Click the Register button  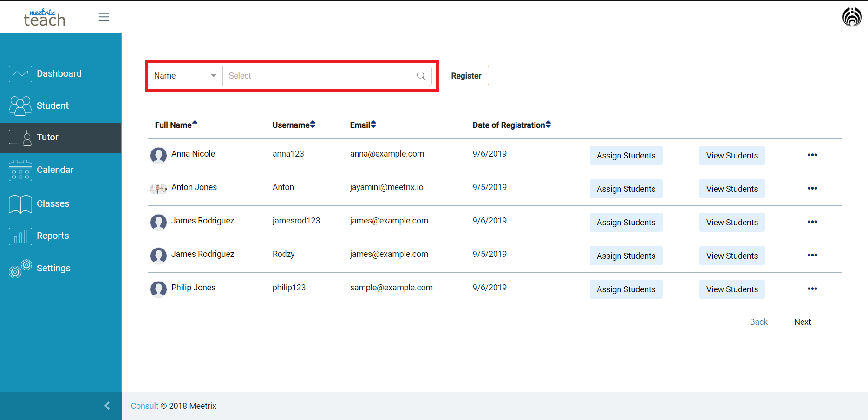[466, 76]
